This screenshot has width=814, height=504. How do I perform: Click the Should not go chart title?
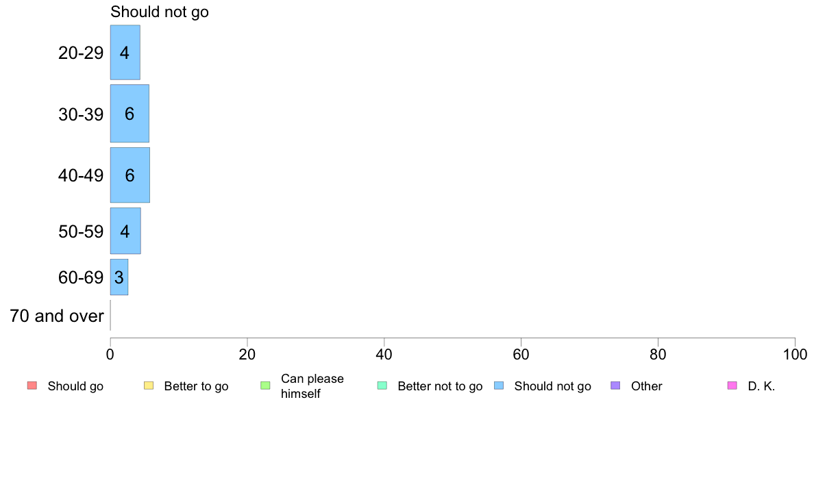click(160, 12)
